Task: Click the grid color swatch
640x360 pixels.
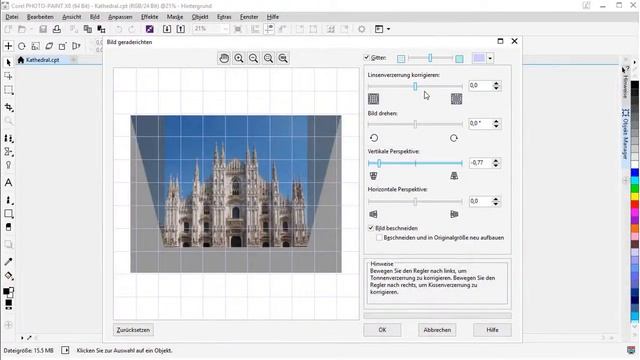Action: pyautogui.click(x=479, y=58)
